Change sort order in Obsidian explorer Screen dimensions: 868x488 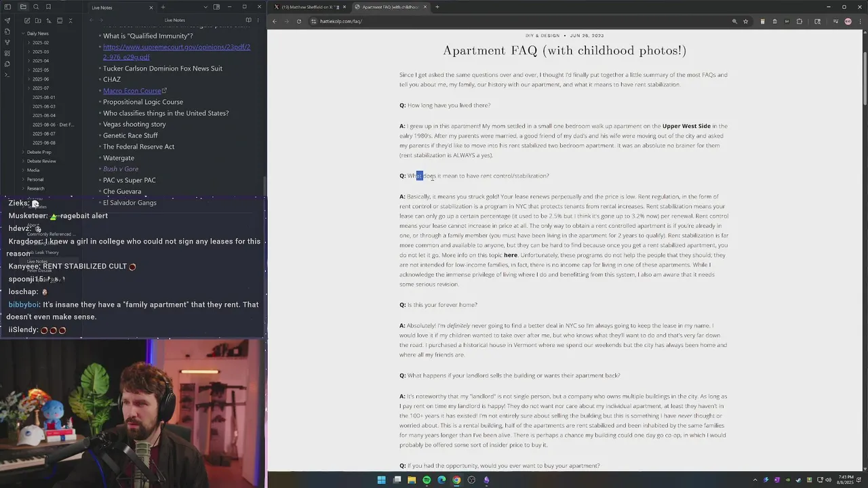(x=47, y=20)
